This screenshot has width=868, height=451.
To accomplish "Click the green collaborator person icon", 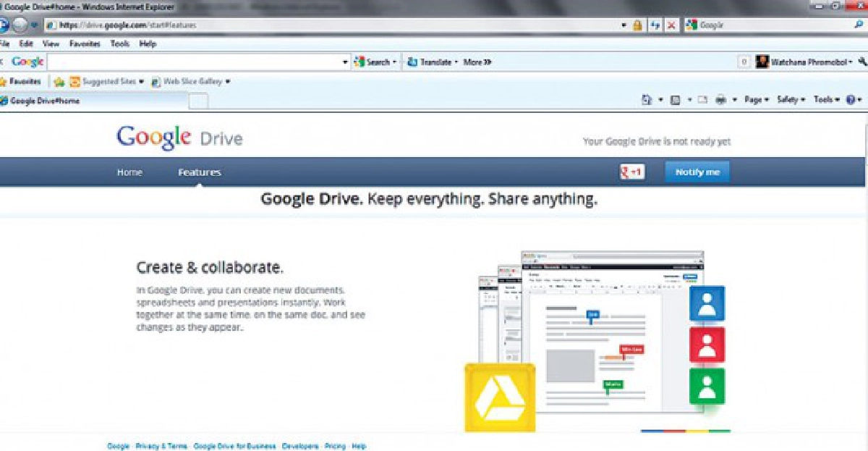I will pyautogui.click(x=707, y=387).
